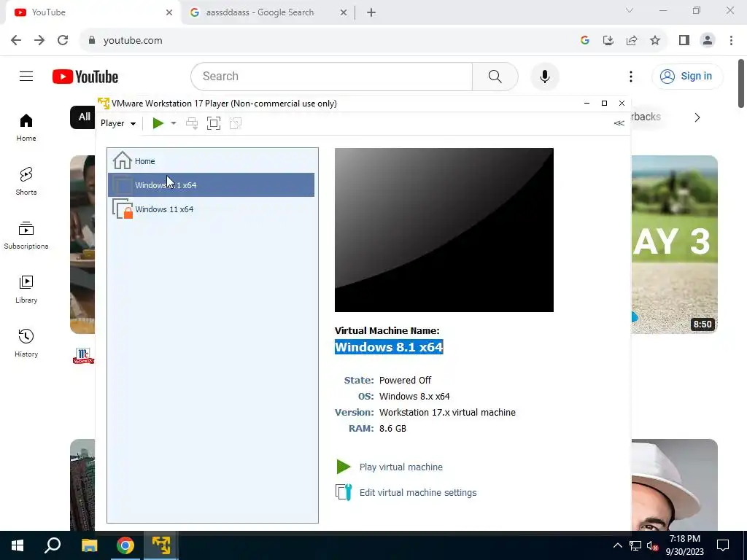Enter full screen mode via toolbar icon

coord(214,123)
